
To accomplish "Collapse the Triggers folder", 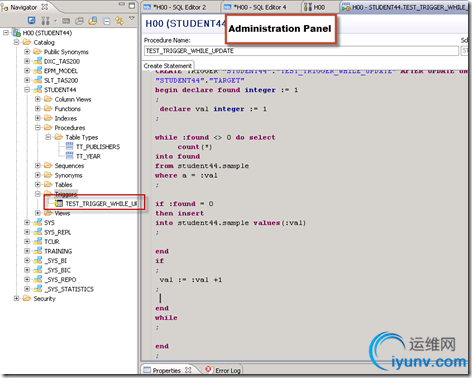I will point(38,194).
